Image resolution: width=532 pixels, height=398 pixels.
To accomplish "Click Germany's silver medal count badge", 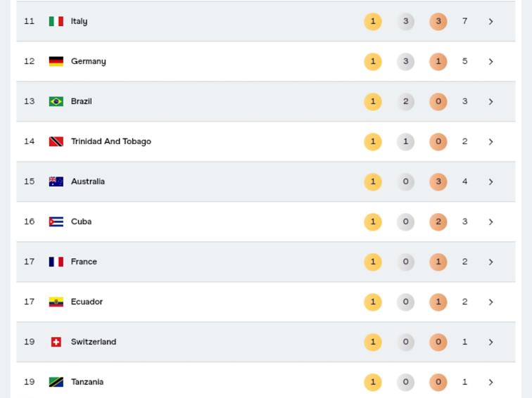I will point(405,61).
